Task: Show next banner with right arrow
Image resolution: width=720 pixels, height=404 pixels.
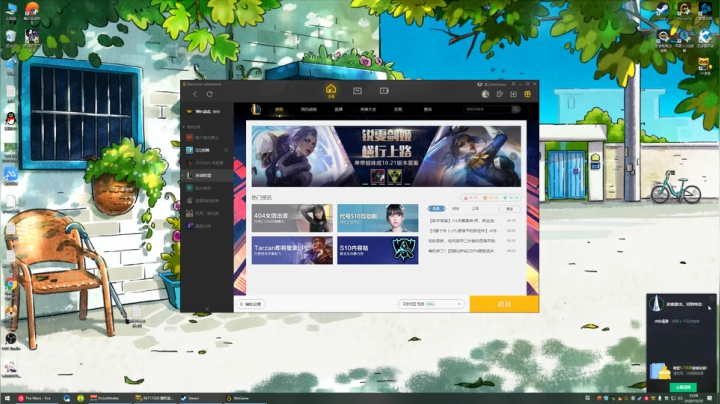Action: tap(513, 156)
